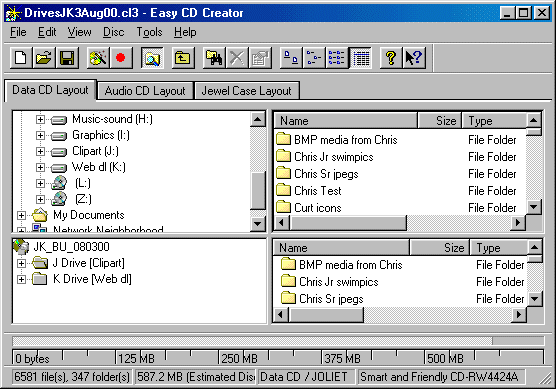
Task: Select the JK_BU_080300 disc root
Action: 71,247
